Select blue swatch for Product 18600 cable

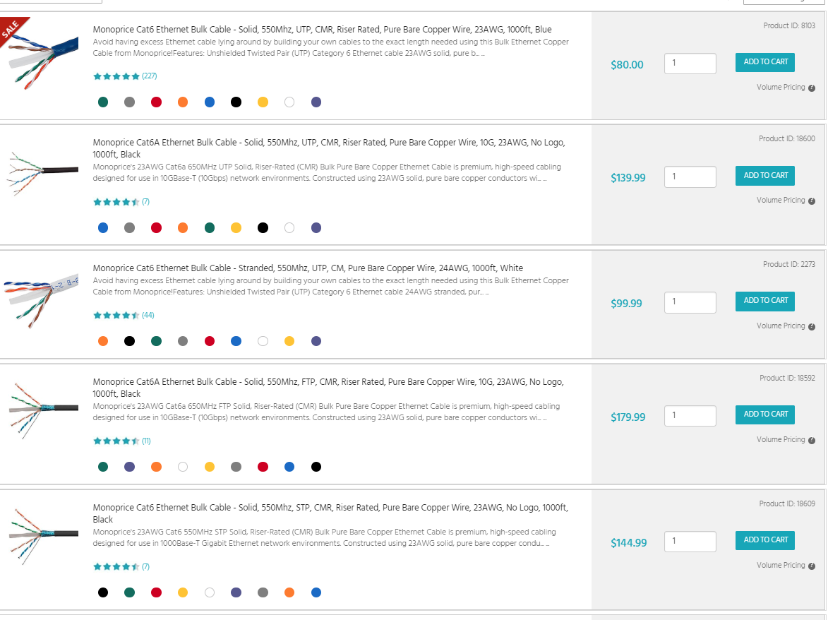[x=103, y=228]
